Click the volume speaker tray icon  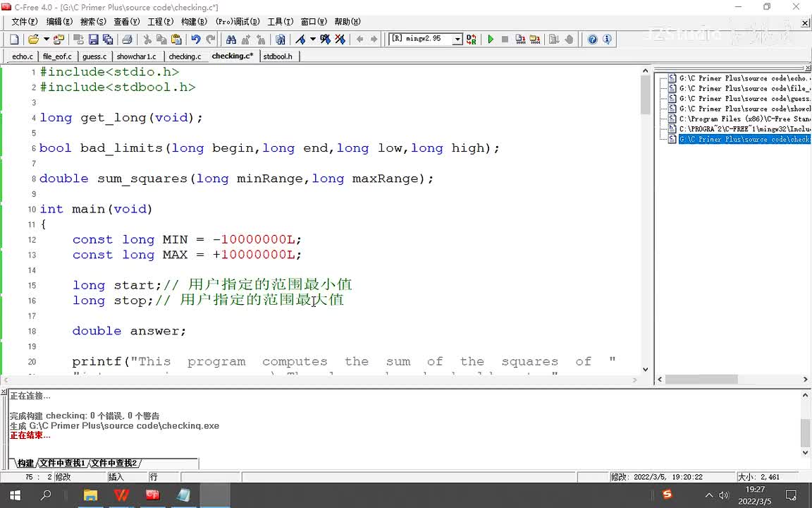[x=724, y=495]
